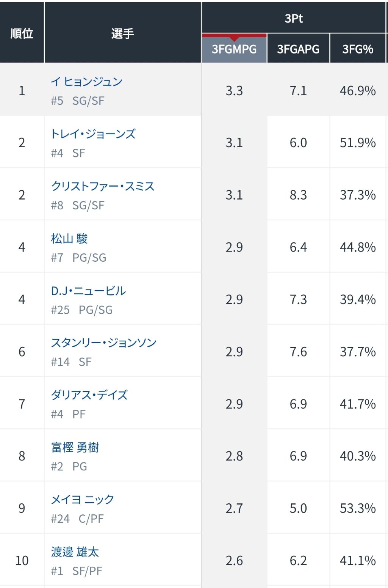Select player 富樫 勇樹
This screenshot has height=588, width=388.
point(75,448)
